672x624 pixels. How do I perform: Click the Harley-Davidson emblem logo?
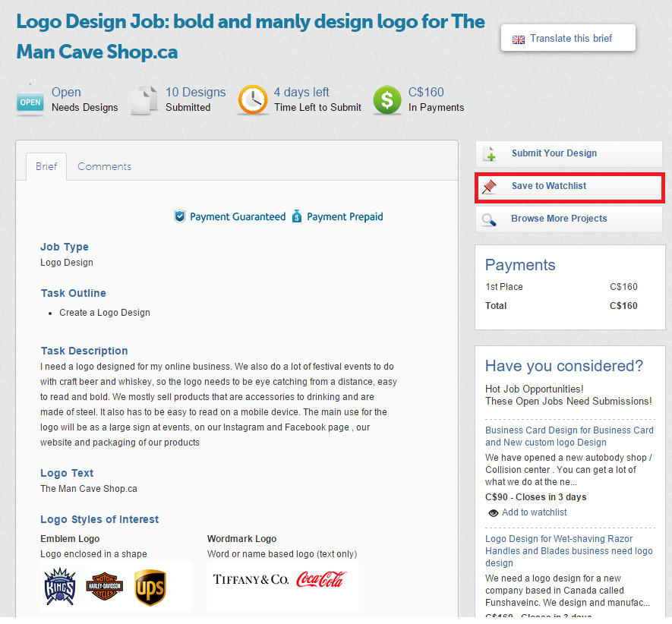[105, 586]
